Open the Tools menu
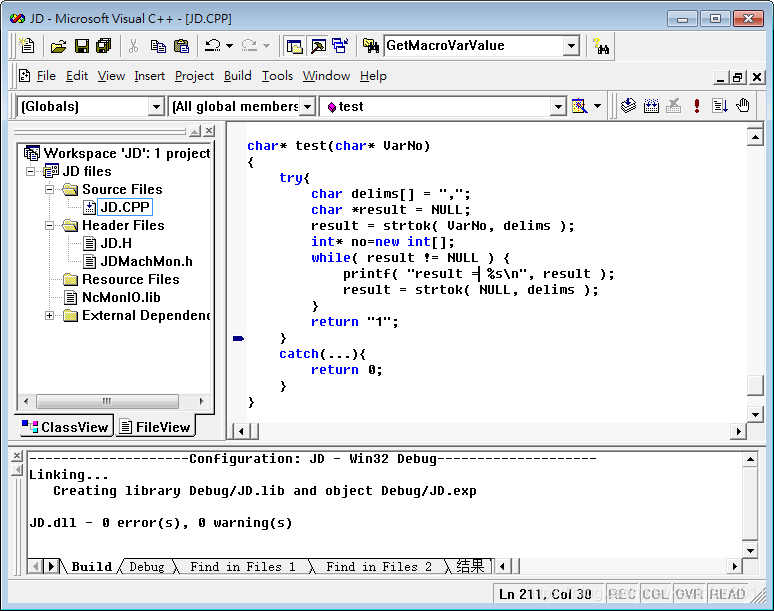This screenshot has width=774, height=611. click(x=277, y=76)
